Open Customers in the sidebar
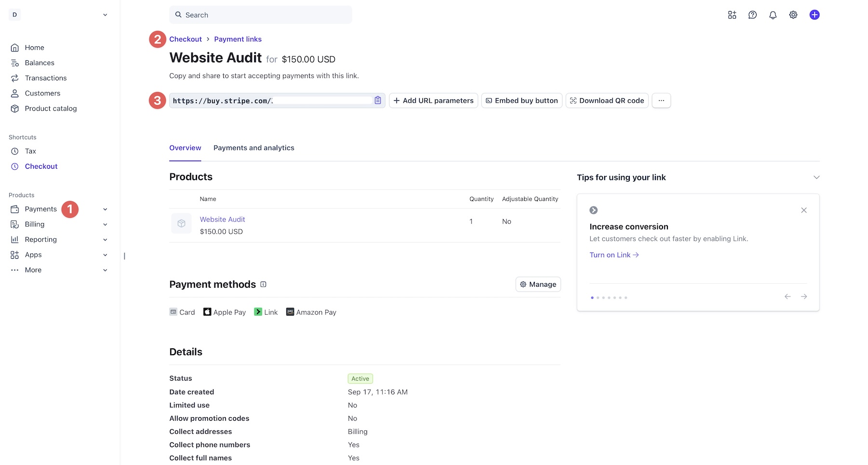Viewport: 868px width, 465px height. 42,93
